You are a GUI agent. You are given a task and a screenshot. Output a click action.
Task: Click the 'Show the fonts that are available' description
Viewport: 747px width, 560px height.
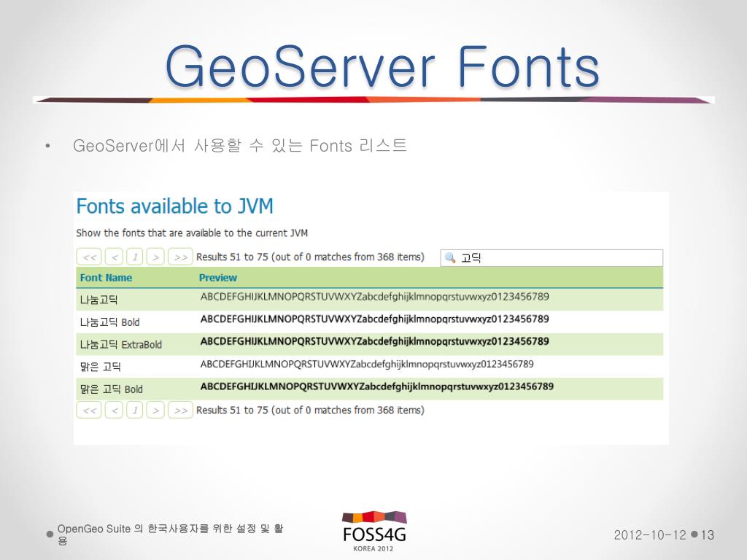(192, 233)
